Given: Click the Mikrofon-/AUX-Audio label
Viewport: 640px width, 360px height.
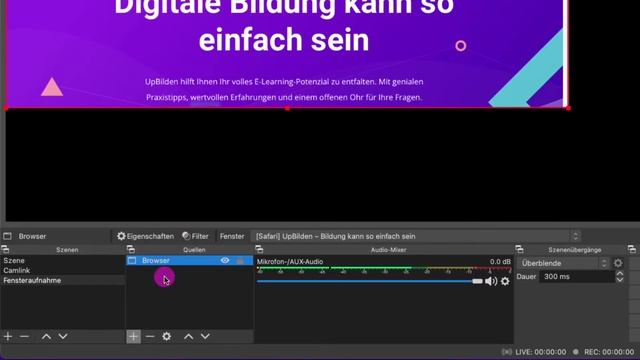Looking at the screenshot, I should point(290,262).
